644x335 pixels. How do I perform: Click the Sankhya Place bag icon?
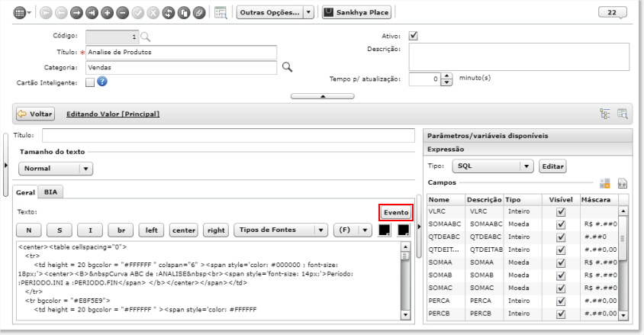(x=328, y=12)
